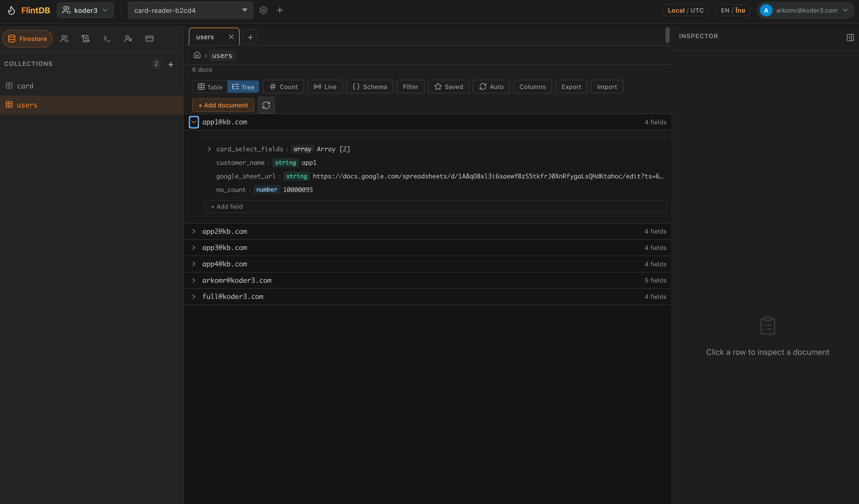The height and width of the screenshot is (504, 859).
Task: Select the Firestore section button
Action: pos(27,38)
